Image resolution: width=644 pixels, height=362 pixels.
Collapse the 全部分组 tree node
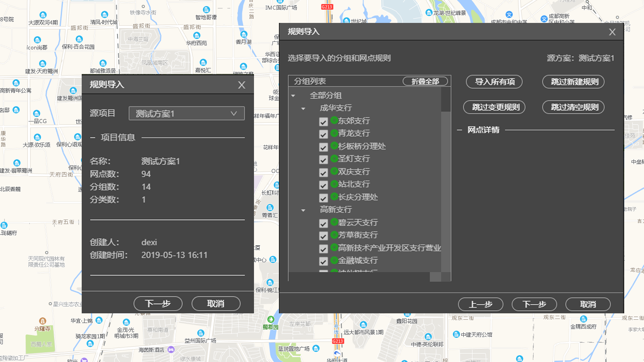[293, 96]
